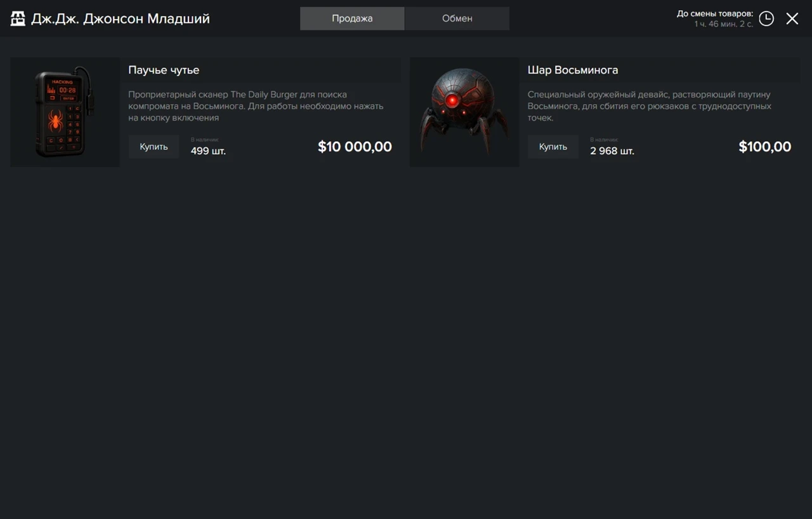
Task: Click the 499 шт. stock count
Action: click(208, 151)
